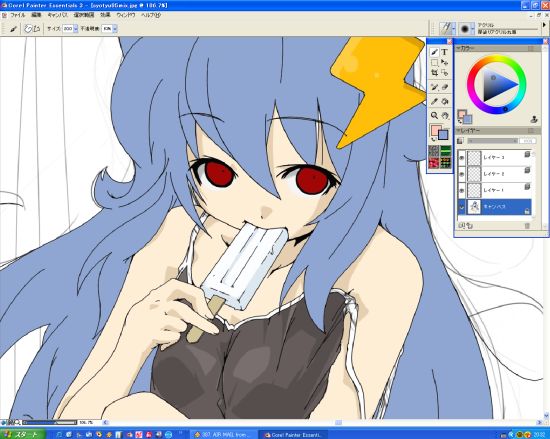Click the clone color stamp icon
The width and height of the screenshot is (550, 439).
coord(534,119)
